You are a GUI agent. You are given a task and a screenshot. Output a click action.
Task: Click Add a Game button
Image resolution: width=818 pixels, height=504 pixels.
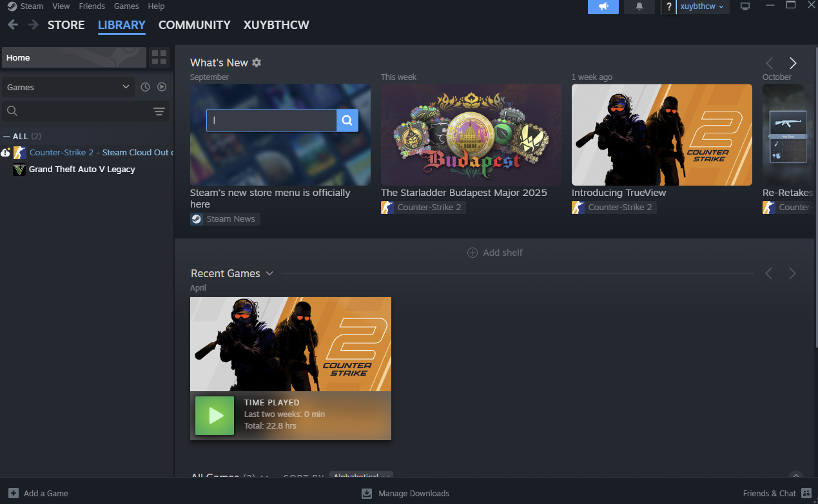(38, 493)
